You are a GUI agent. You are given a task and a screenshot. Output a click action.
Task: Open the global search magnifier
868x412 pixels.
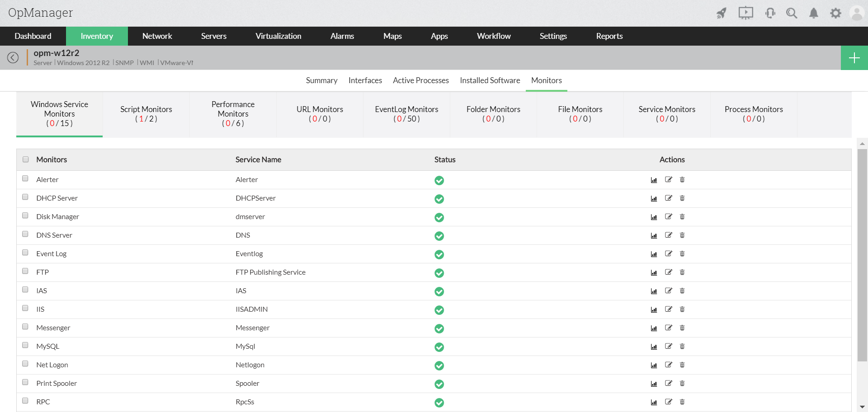coord(791,13)
